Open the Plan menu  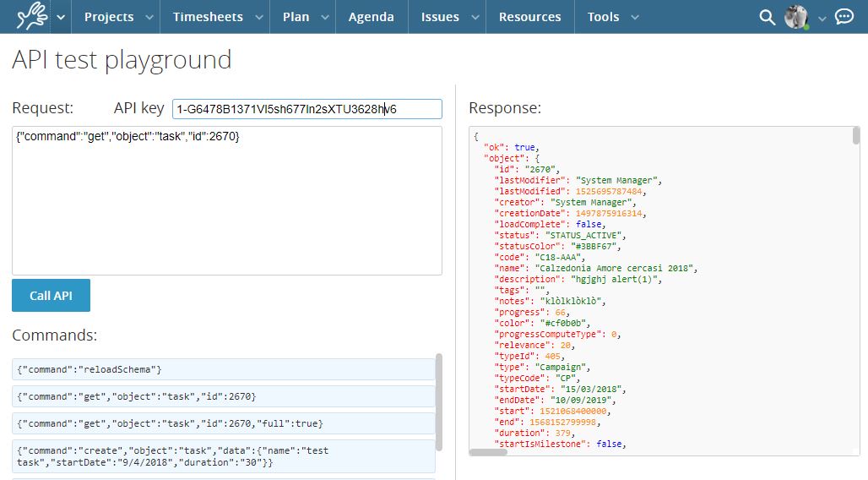(x=296, y=17)
